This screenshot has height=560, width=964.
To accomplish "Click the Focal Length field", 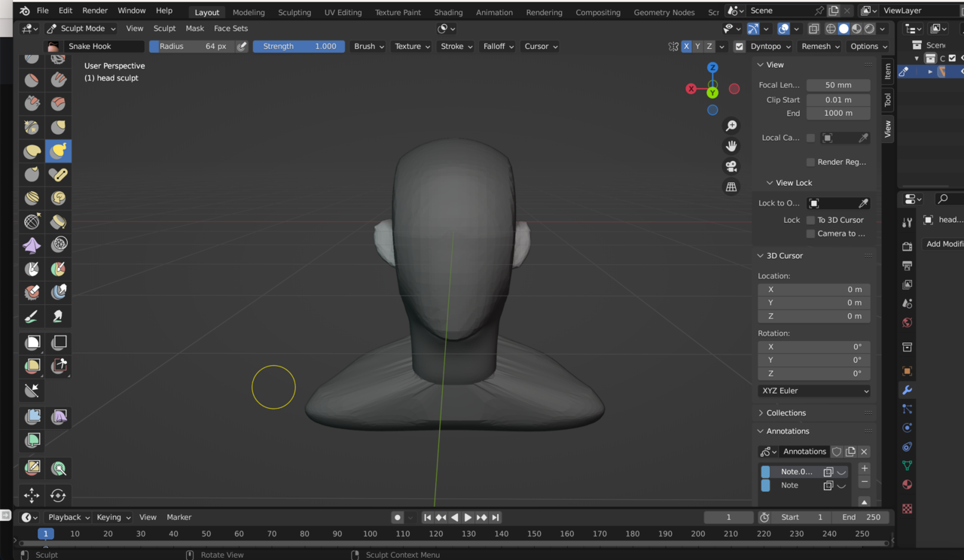I will (x=837, y=85).
